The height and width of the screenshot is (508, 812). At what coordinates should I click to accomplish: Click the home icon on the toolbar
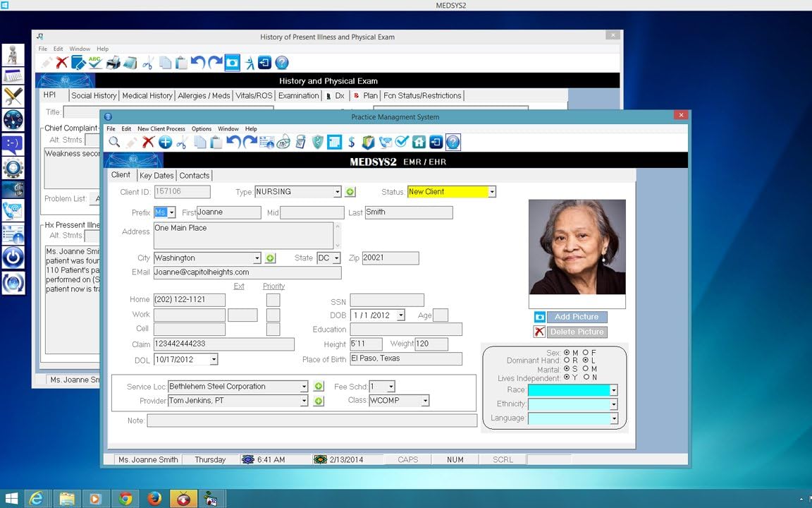[417, 142]
